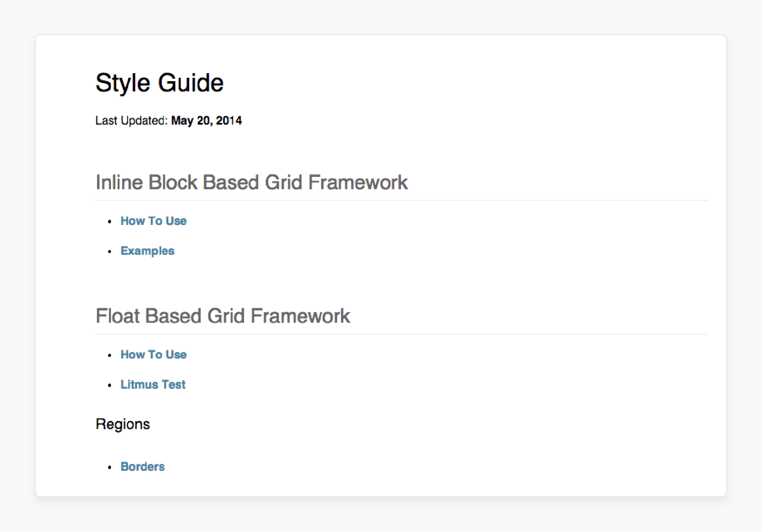Open the Borders link under Regions
The height and width of the screenshot is (532, 762).
click(x=142, y=467)
